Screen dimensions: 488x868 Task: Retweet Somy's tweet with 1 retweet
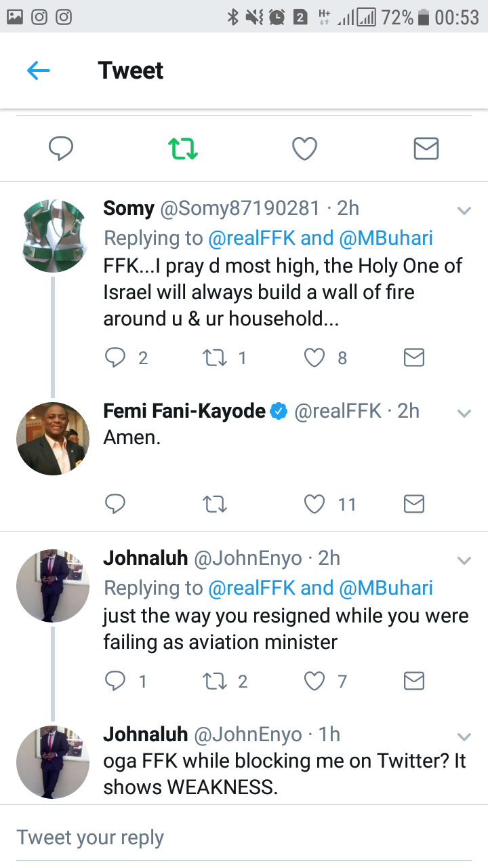point(214,357)
